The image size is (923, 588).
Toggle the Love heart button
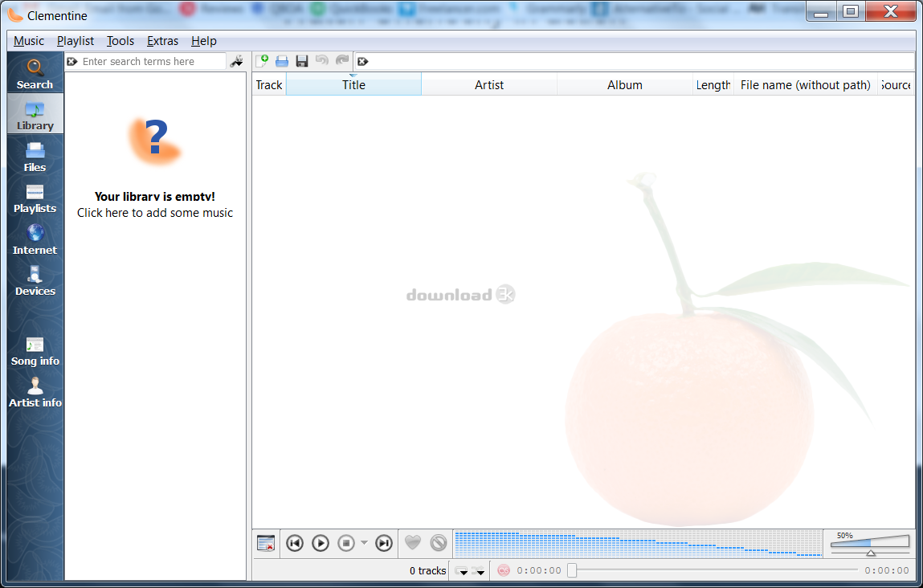(412, 543)
